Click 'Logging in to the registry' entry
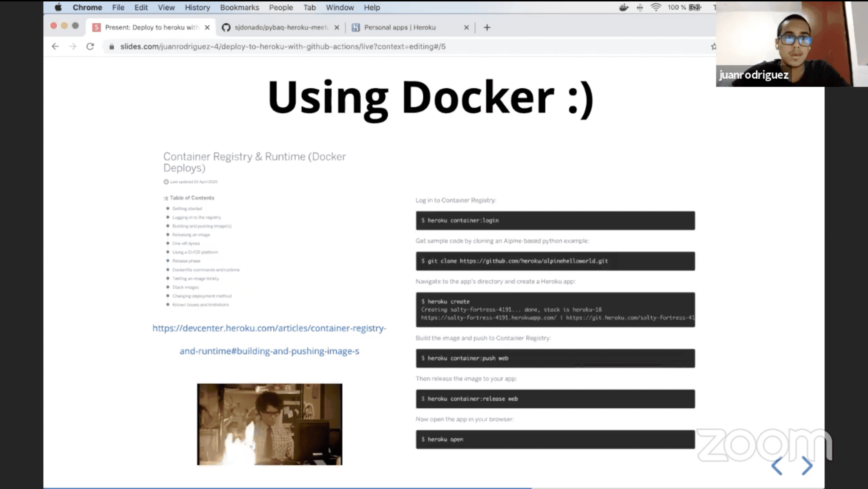868x489 pixels. 196,217
